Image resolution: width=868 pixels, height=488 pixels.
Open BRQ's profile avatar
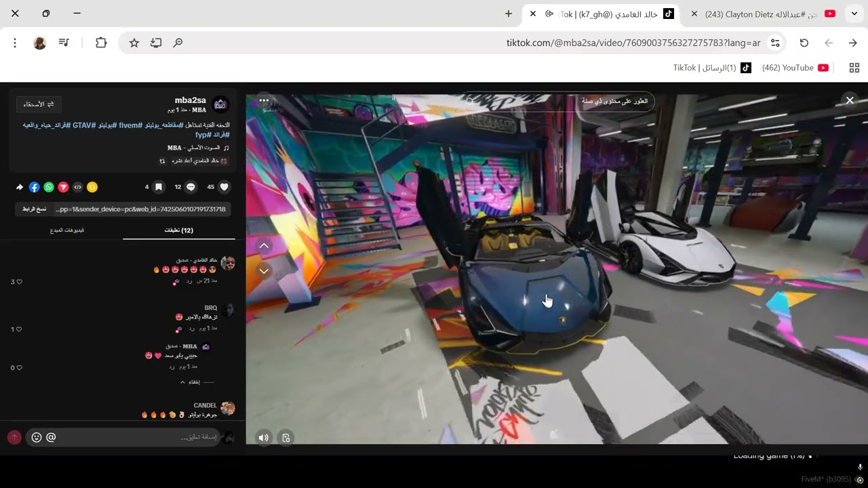tap(228, 310)
